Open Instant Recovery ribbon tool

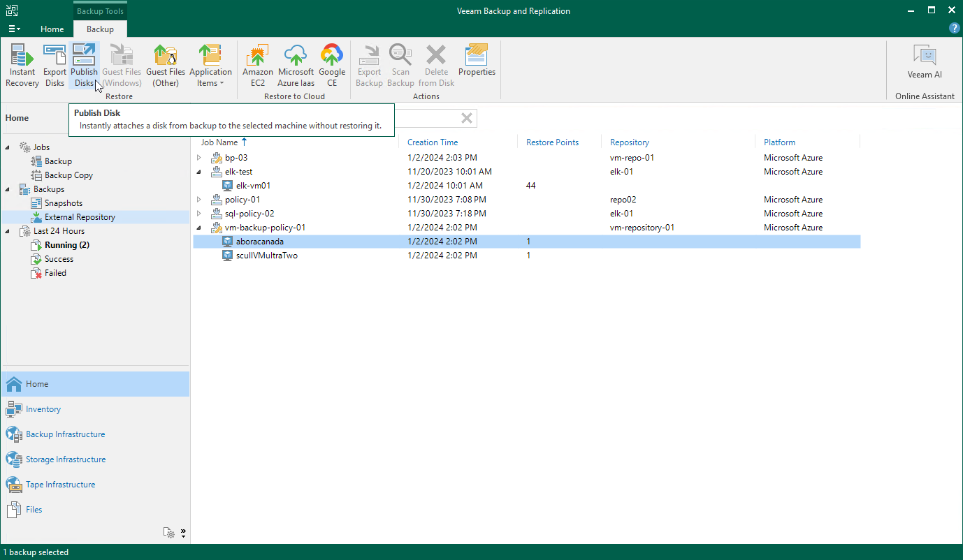coord(22,66)
